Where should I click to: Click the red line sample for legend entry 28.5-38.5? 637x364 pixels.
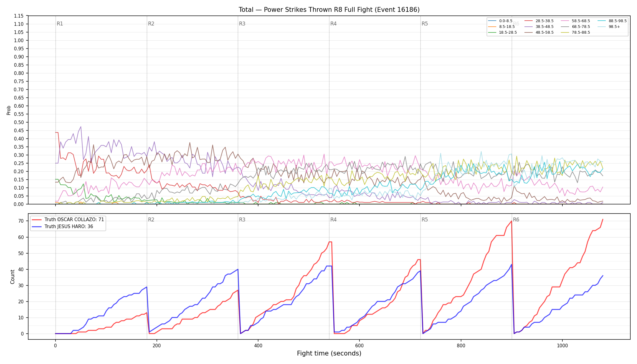click(529, 21)
